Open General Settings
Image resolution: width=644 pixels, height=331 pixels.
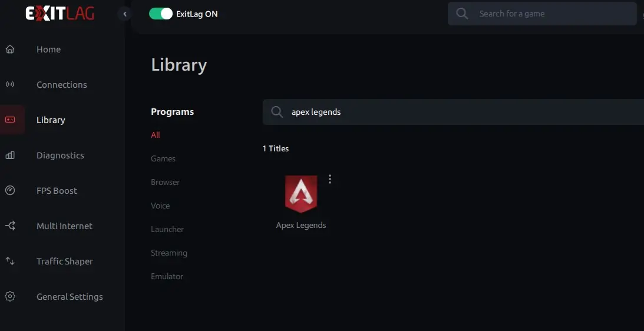(x=70, y=296)
